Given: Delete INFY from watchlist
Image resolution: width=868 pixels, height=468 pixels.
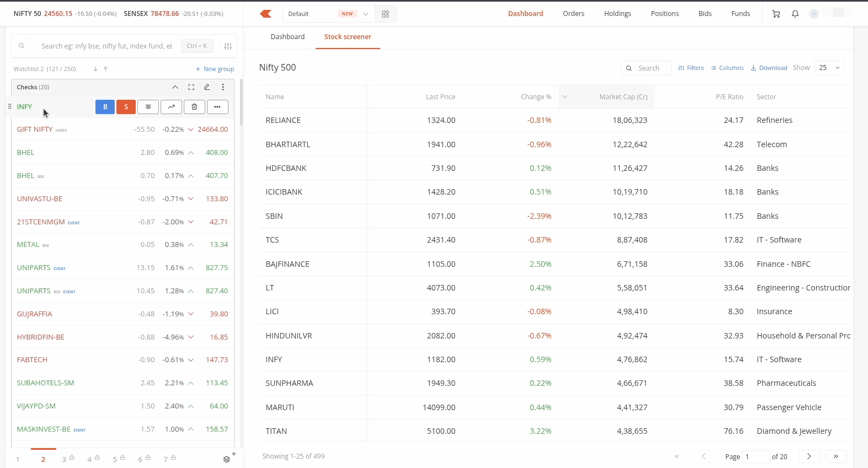Looking at the screenshot, I should coord(194,107).
